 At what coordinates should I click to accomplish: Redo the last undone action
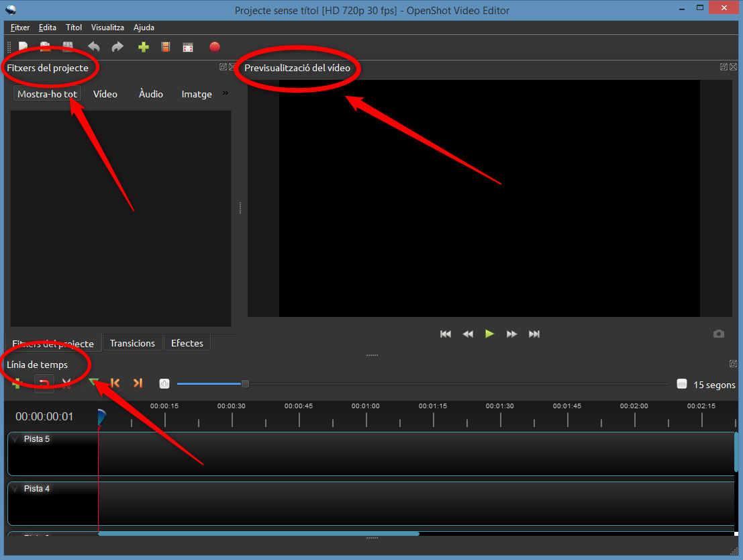[117, 47]
